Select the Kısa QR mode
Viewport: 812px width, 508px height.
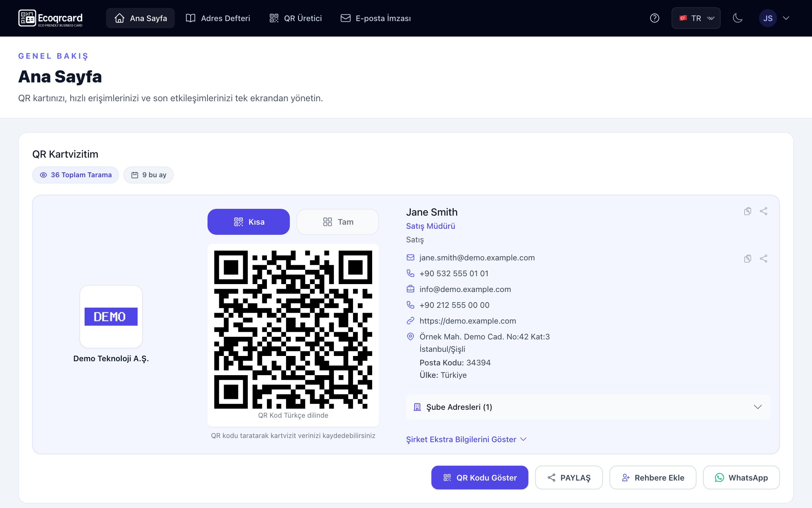[x=248, y=222]
